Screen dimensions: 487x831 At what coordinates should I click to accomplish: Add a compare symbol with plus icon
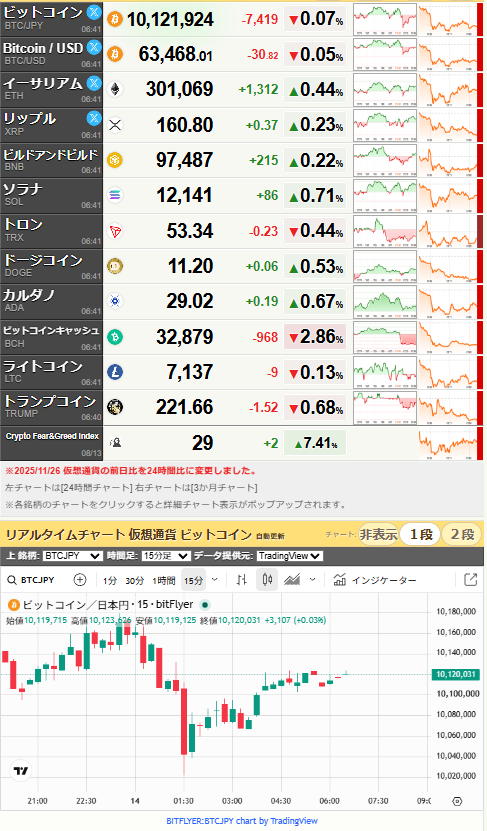point(79,580)
